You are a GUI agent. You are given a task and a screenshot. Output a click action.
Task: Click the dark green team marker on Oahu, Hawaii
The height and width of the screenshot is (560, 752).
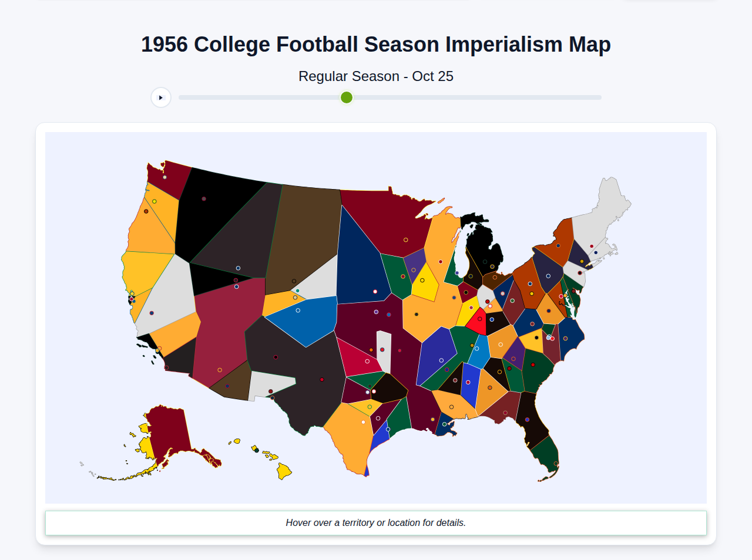pyautogui.click(x=257, y=450)
